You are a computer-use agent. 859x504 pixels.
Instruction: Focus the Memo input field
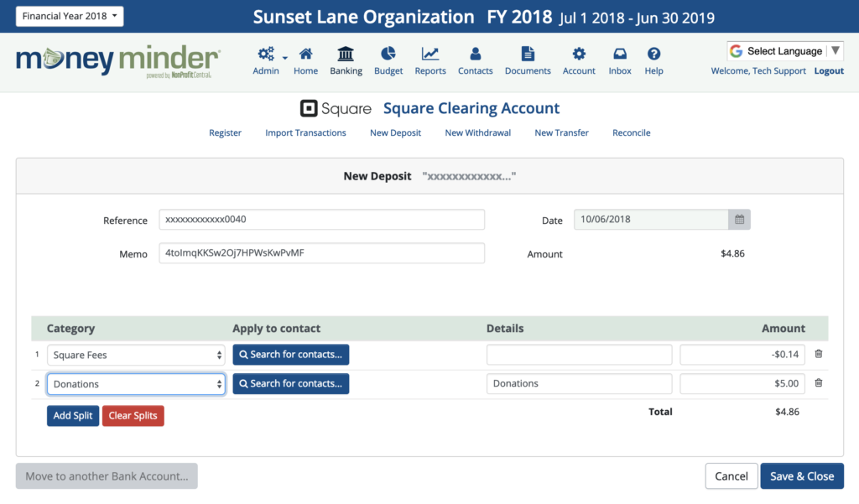[x=321, y=253]
